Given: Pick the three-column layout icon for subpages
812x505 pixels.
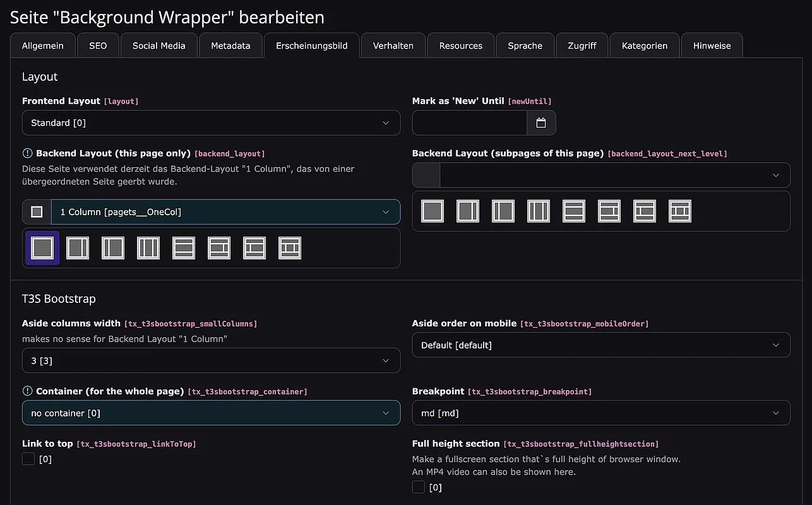Looking at the screenshot, I should coord(539,211).
